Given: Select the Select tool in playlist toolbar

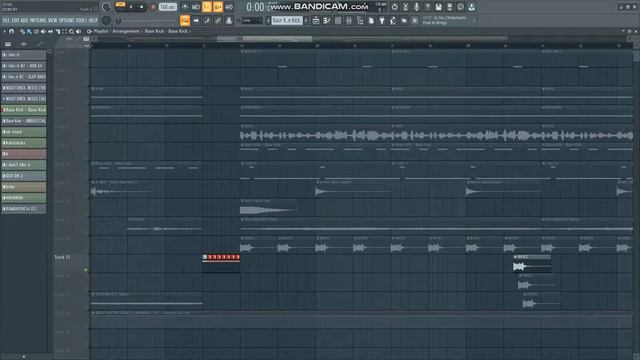Looking at the screenshot, I should point(64,31).
